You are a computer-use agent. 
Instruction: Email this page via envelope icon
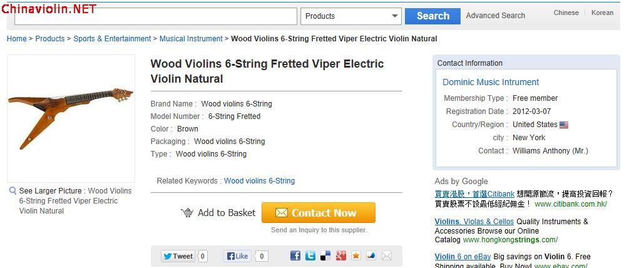click(x=387, y=255)
